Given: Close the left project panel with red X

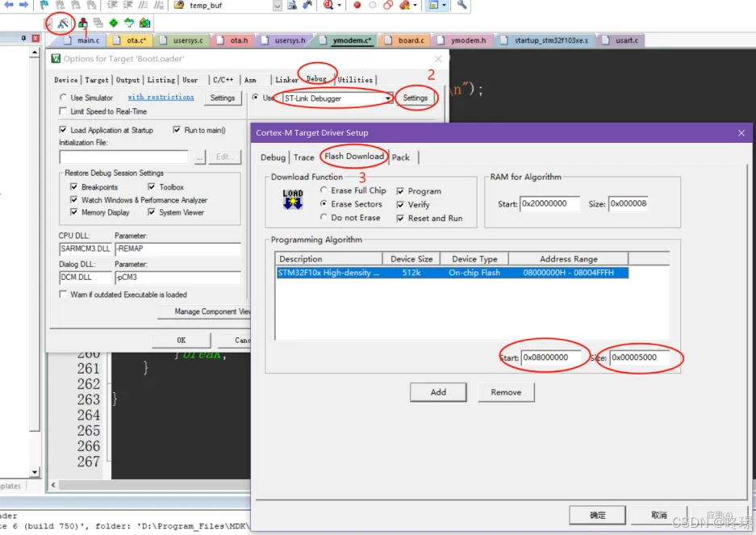Looking at the screenshot, I should pyautogui.click(x=36, y=38).
